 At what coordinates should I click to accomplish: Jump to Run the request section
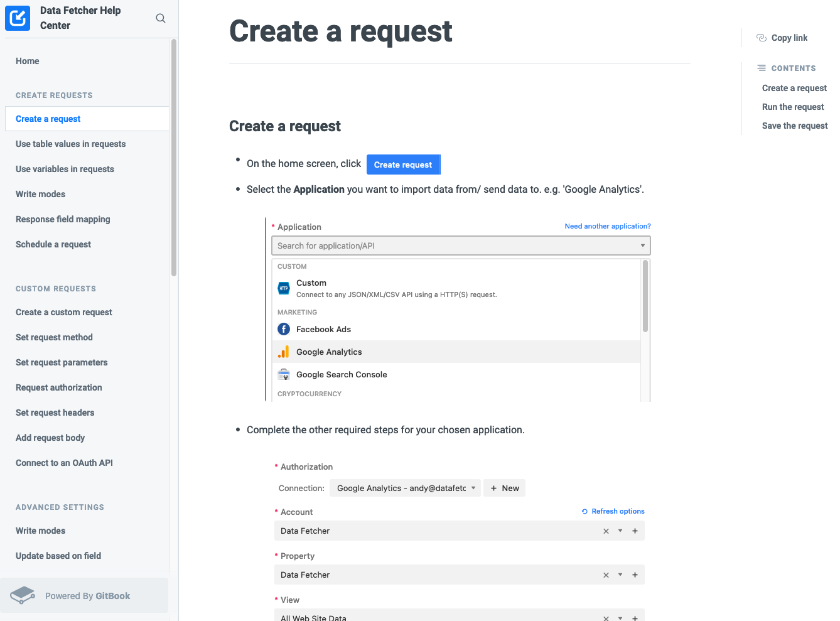(793, 107)
